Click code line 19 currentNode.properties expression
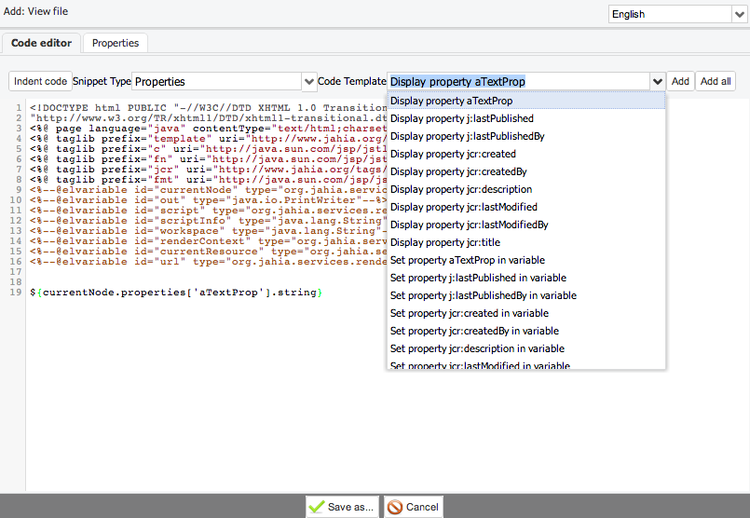This screenshot has height=518, width=750. 176,292
